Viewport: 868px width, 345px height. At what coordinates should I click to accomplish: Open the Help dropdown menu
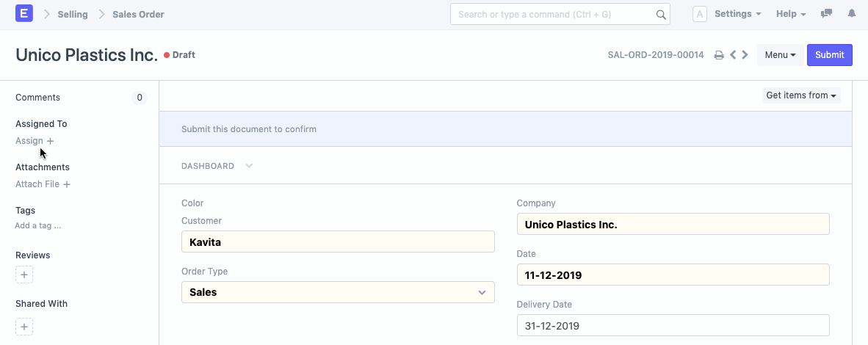point(791,14)
